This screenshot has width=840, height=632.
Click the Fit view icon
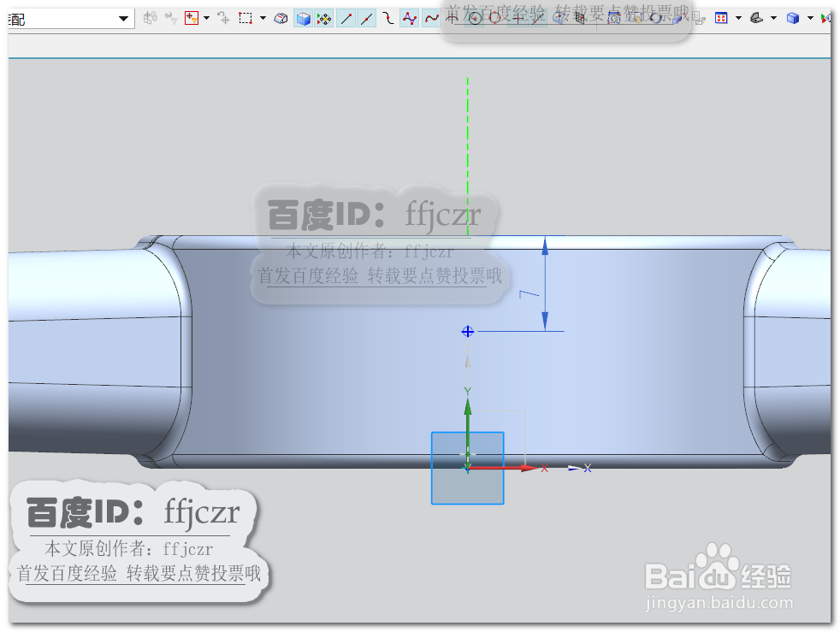[x=722, y=18]
